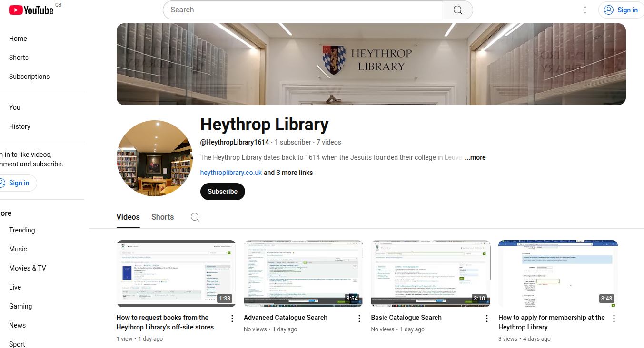Click the search magnifier icon

pyautogui.click(x=457, y=10)
